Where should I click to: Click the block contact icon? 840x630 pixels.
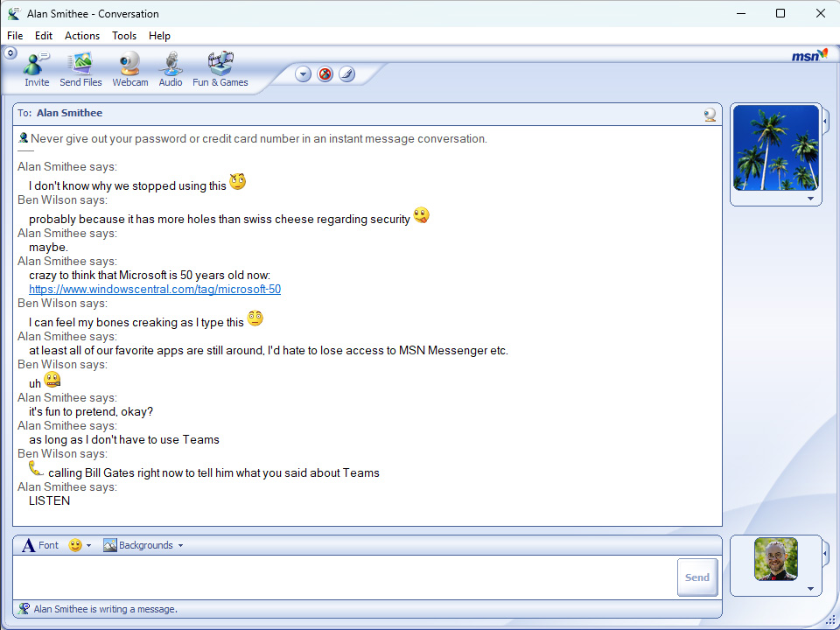[x=325, y=73]
